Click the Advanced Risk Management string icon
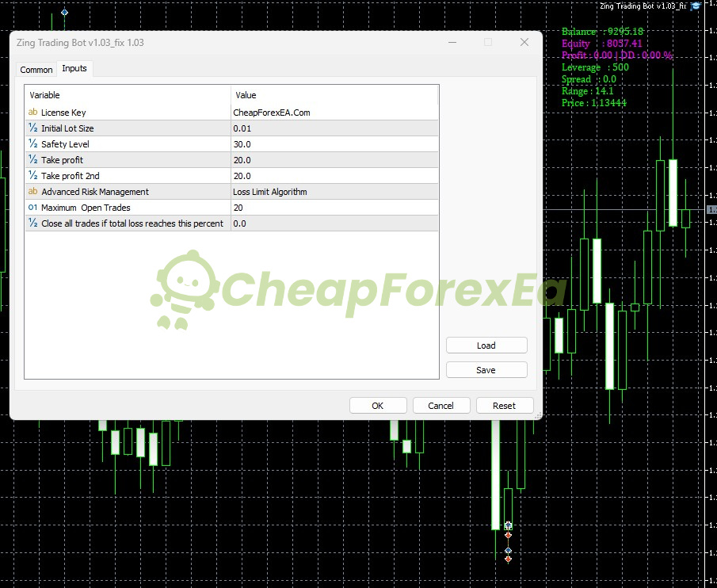The image size is (717, 588). tap(33, 192)
